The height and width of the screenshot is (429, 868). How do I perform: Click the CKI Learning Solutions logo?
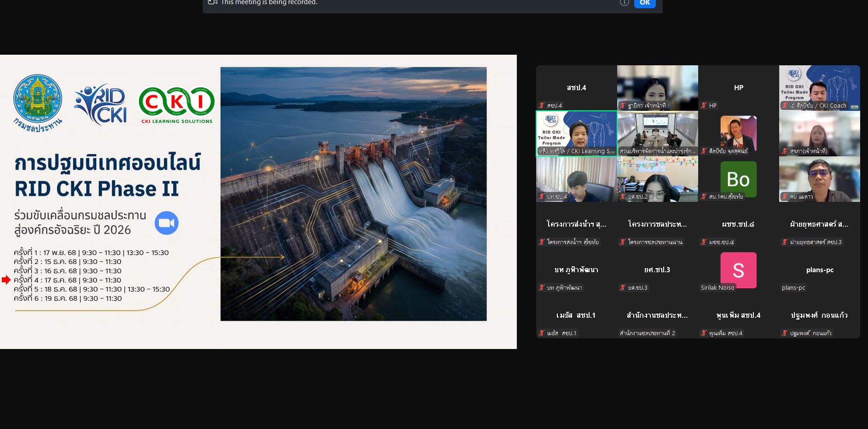177,105
